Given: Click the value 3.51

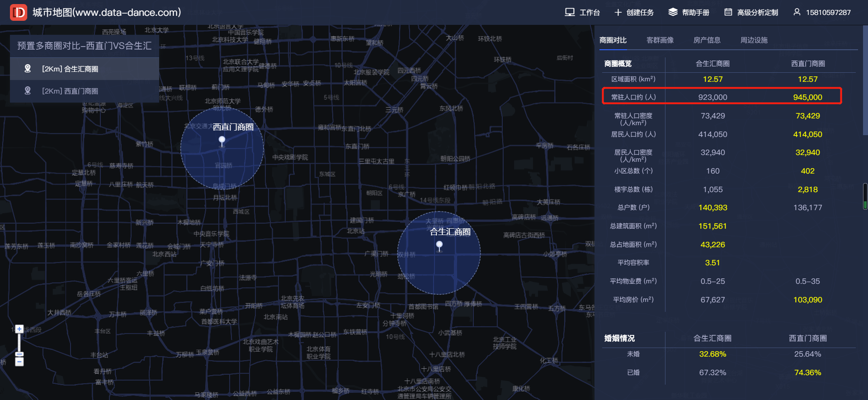Looking at the screenshot, I should pyautogui.click(x=713, y=263).
